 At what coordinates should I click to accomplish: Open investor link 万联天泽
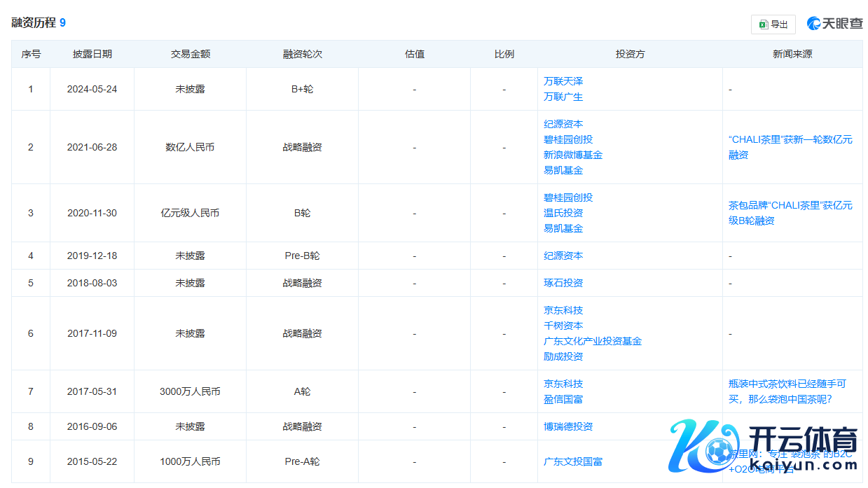coord(563,81)
